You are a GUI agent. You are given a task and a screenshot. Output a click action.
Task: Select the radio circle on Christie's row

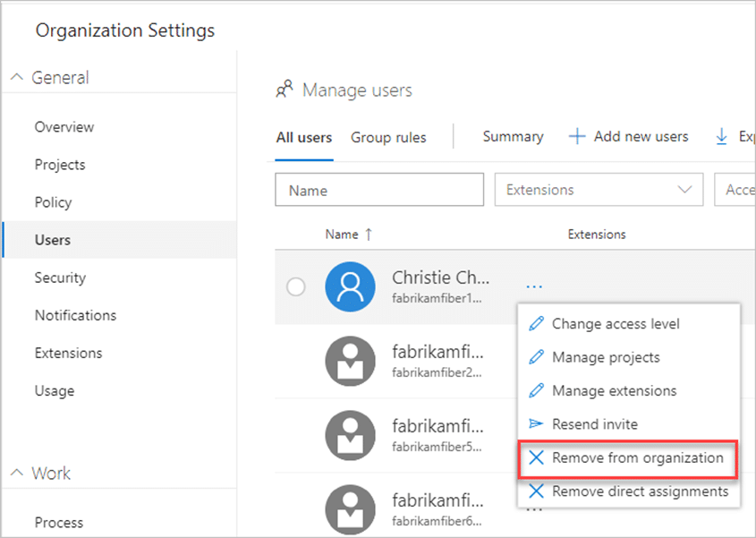(x=295, y=287)
